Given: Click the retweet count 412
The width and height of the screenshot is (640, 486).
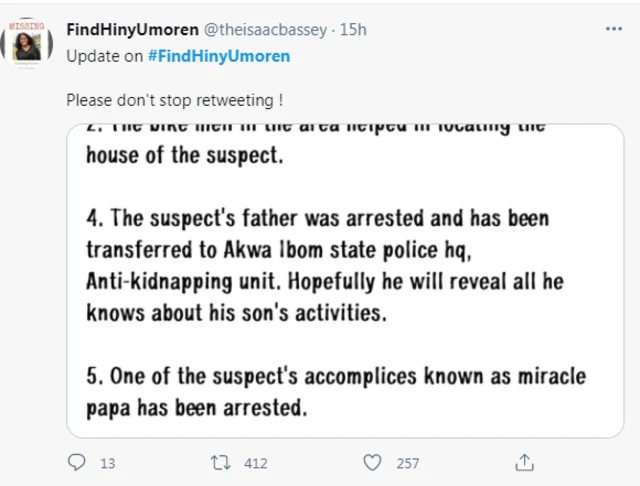Looking at the screenshot, I should point(255,463).
